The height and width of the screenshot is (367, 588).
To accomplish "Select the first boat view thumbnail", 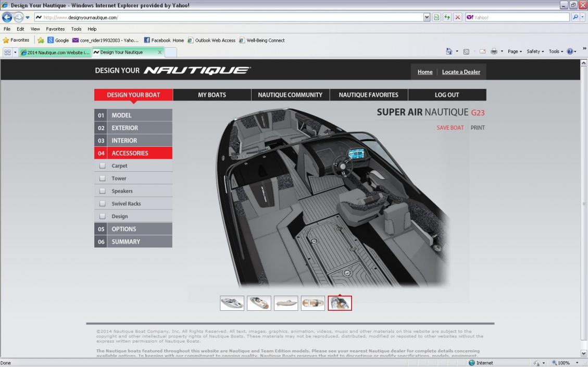I will pyautogui.click(x=232, y=303).
